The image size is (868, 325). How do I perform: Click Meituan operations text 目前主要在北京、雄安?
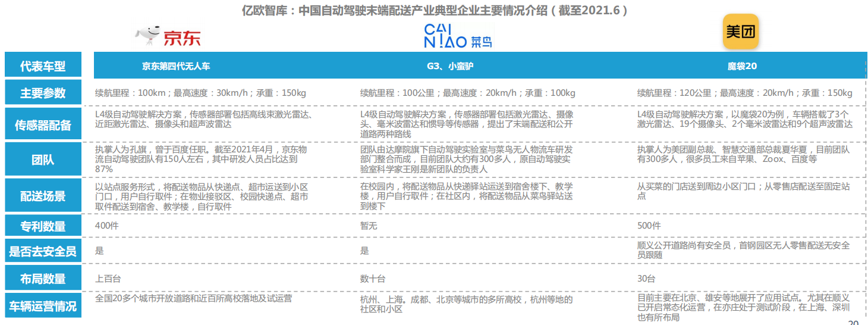point(743,308)
